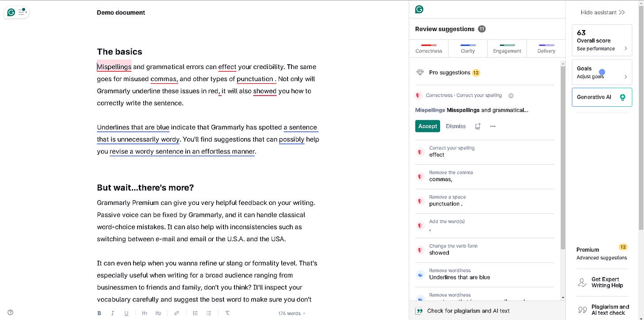
Task: Click the underlined word 'Mispellings' in the document
Action: [x=114, y=67]
